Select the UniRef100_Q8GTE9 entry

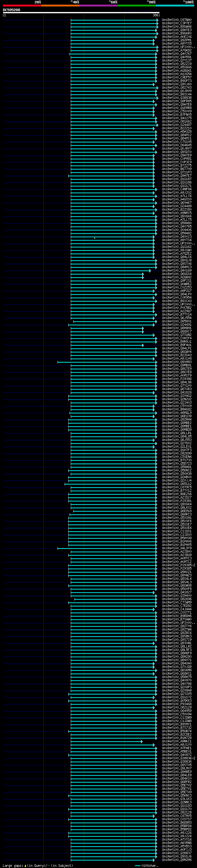coord(177,369)
